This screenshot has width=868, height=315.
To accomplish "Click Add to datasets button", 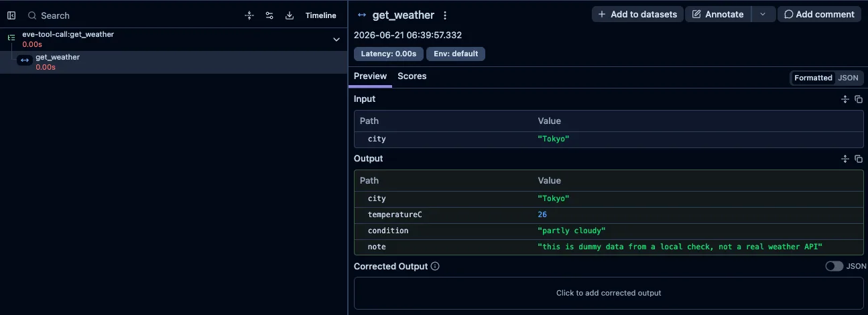I will pos(637,14).
